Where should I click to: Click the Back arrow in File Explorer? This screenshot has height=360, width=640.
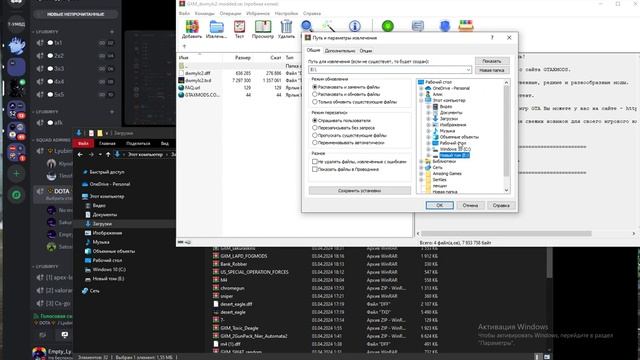coord(80,154)
